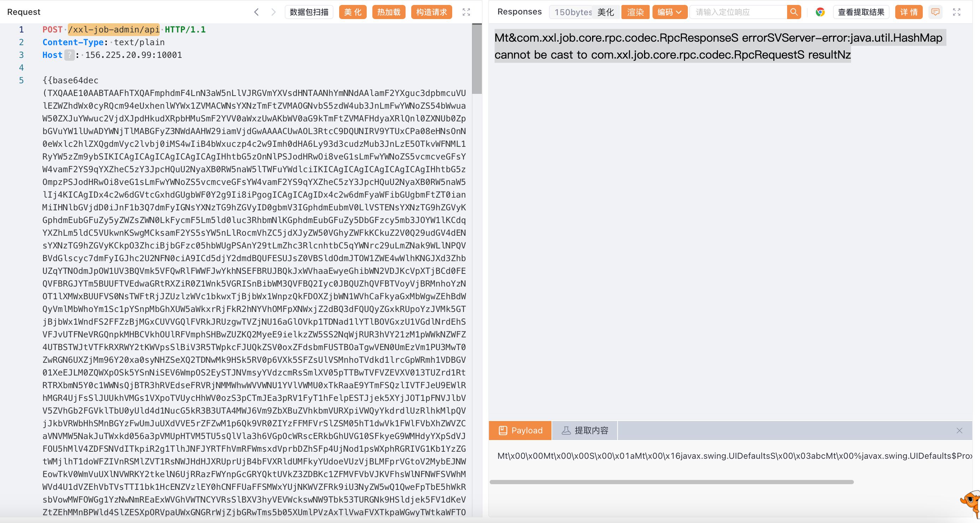Click the 构造请求 build request button
The image size is (980, 523).
pyautogui.click(x=431, y=12)
